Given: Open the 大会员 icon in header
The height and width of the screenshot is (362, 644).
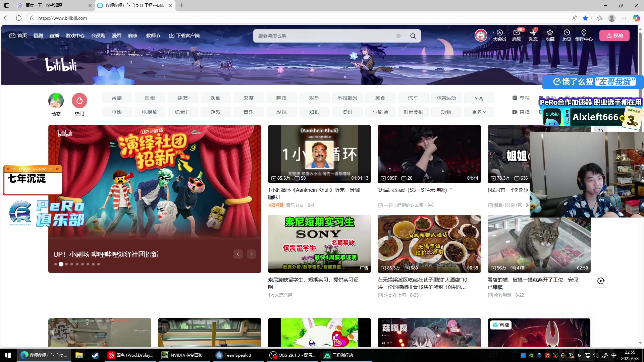Looking at the screenshot, I should [x=499, y=35].
